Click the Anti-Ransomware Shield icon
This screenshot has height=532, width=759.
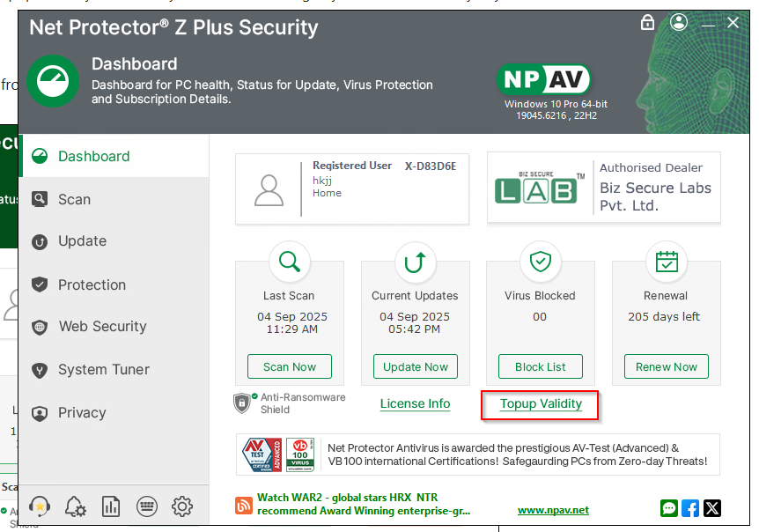tap(243, 403)
